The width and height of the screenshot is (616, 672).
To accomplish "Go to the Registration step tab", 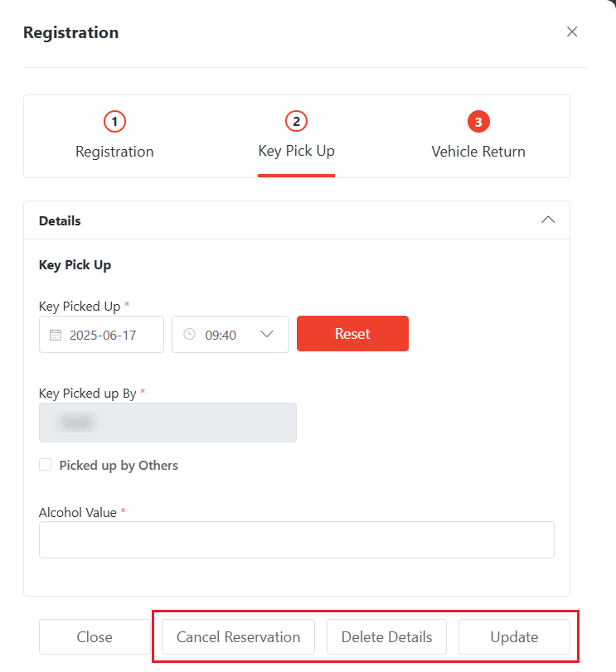I will (114, 152).
